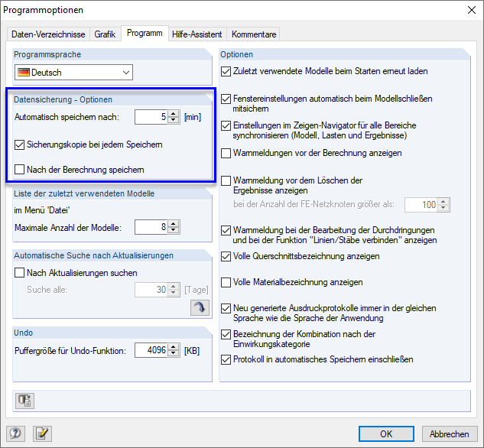Toggle Protokoll in automatisches Speichern einschließen

point(226,359)
